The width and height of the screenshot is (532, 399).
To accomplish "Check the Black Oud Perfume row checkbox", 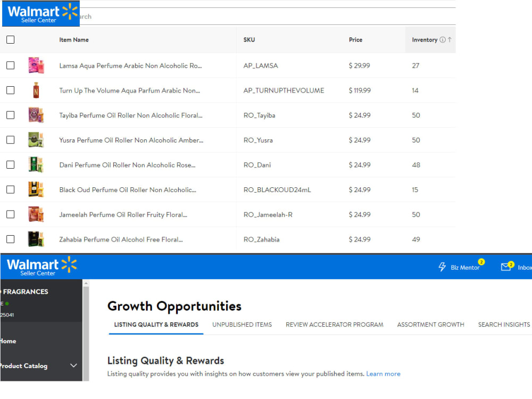I will coord(11,189).
